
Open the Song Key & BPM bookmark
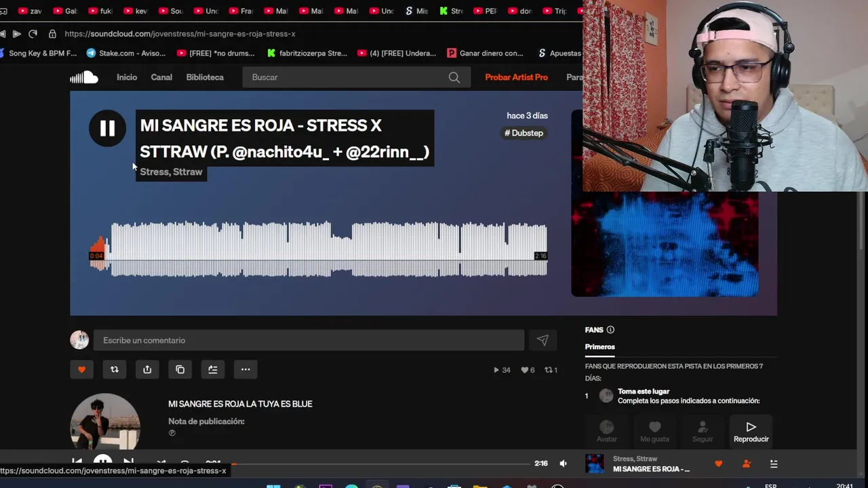pos(38,53)
